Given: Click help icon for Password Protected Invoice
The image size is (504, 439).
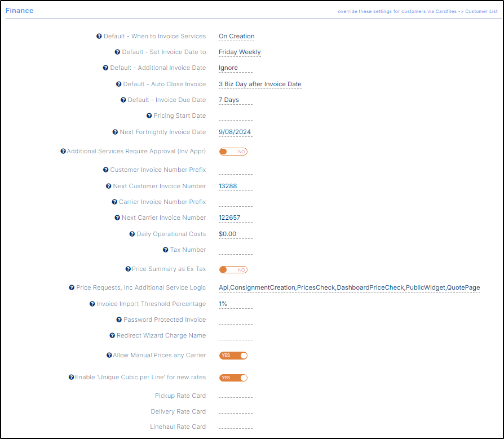Looking at the screenshot, I should 119,320.
